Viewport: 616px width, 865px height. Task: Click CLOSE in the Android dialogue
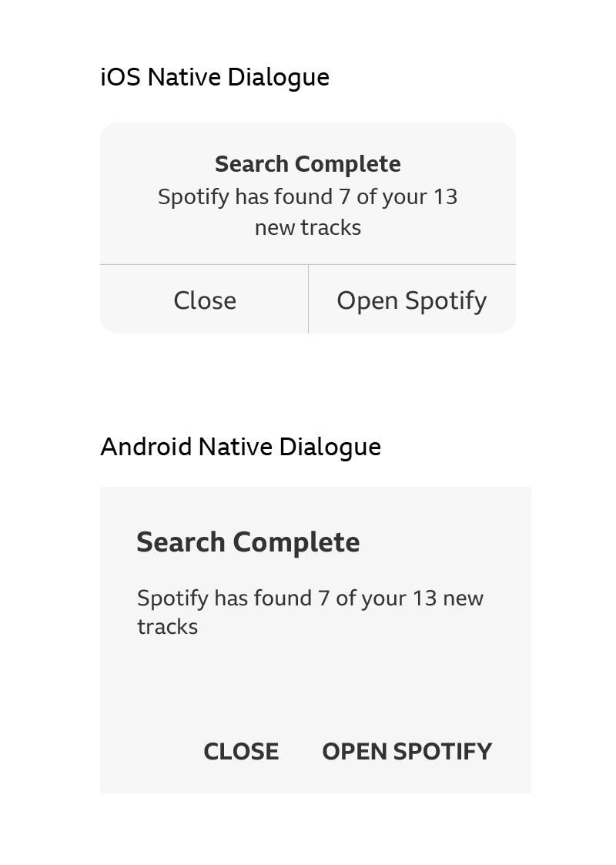click(241, 752)
